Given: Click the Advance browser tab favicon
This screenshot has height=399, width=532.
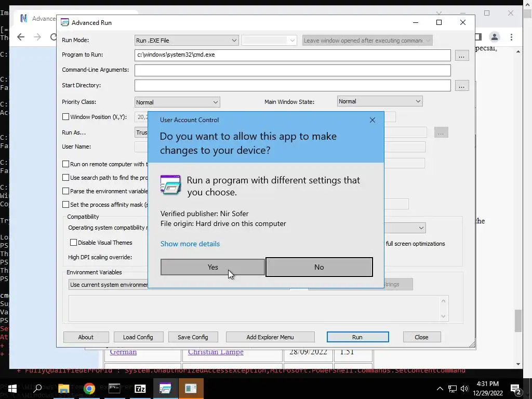Looking at the screenshot, I should point(24,18).
